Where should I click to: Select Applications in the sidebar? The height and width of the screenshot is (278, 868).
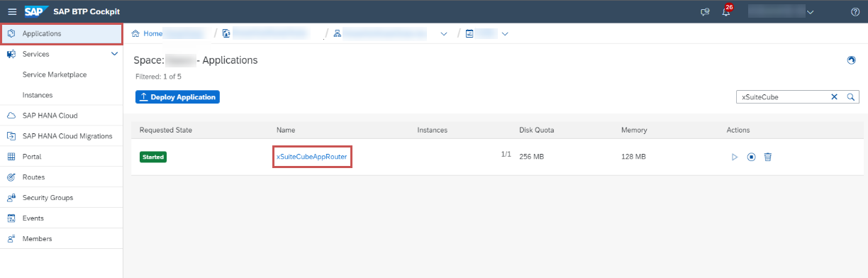click(62, 33)
